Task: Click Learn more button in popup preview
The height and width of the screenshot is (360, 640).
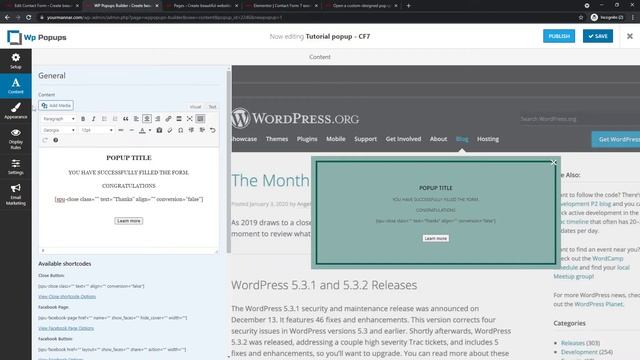Action: click(436, 238)
